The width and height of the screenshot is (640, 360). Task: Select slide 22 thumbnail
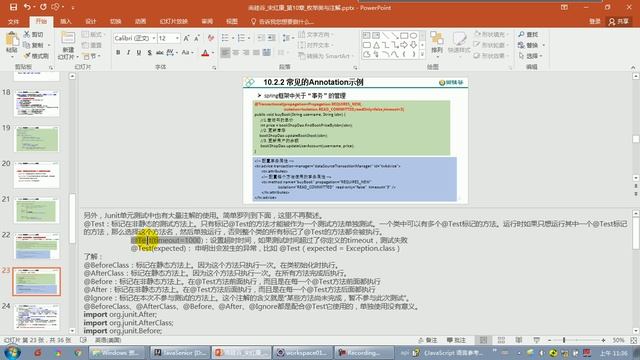37,246
